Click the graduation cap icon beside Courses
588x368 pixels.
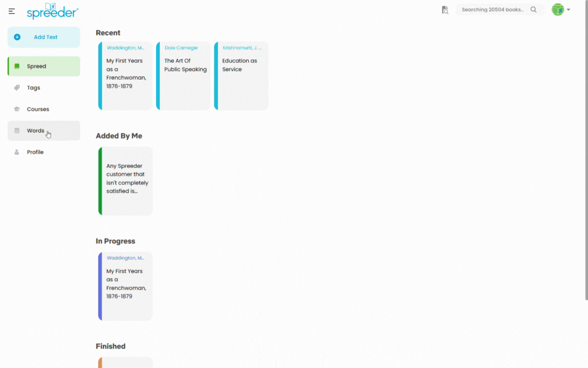[x=17, y=109]
